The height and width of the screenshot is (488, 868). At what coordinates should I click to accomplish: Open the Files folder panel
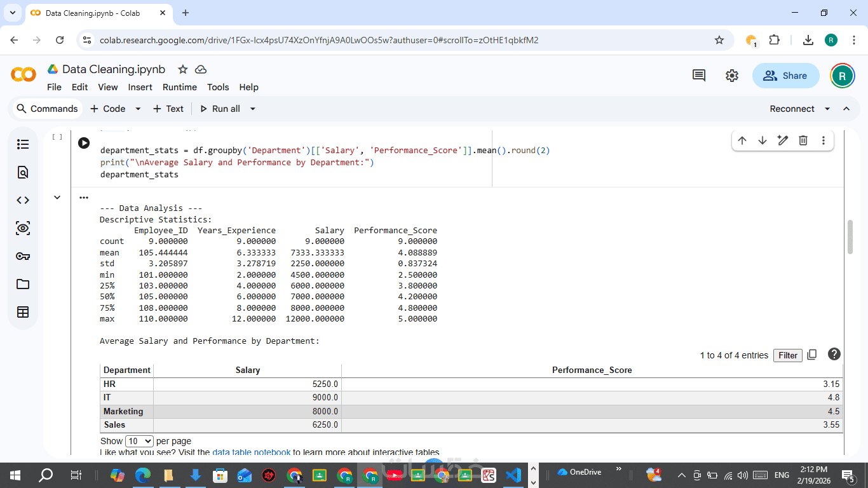point(23,284)
